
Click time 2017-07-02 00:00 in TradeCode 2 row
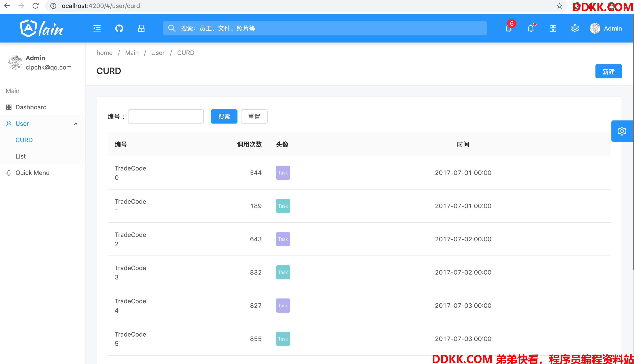[x=463, y=239]
